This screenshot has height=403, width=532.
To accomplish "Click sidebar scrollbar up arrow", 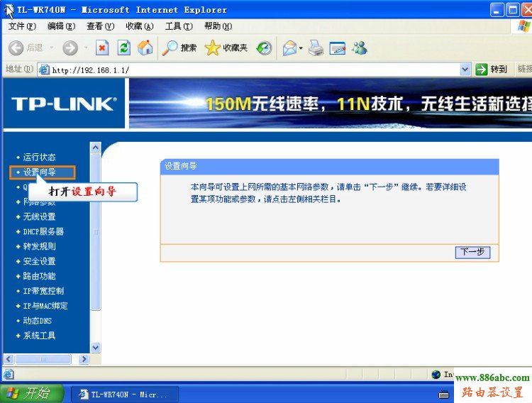I will click(x=96, y=148).
